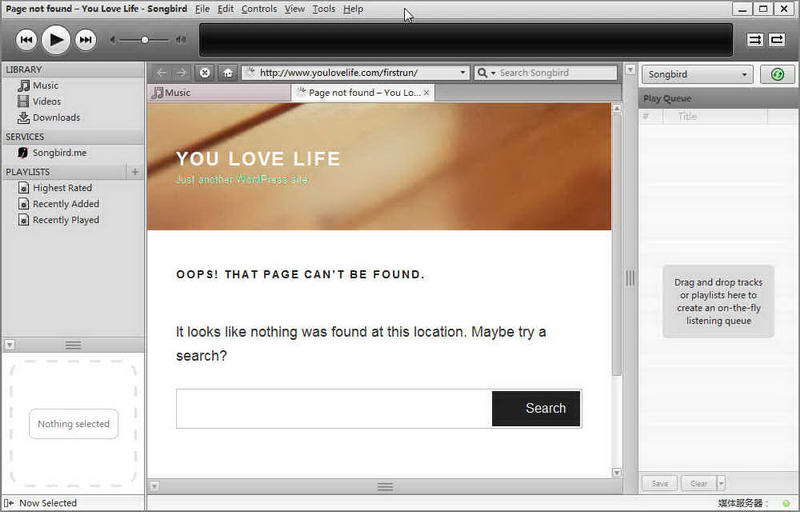Toggle shuffle mode icon

[x=755, y=40]
